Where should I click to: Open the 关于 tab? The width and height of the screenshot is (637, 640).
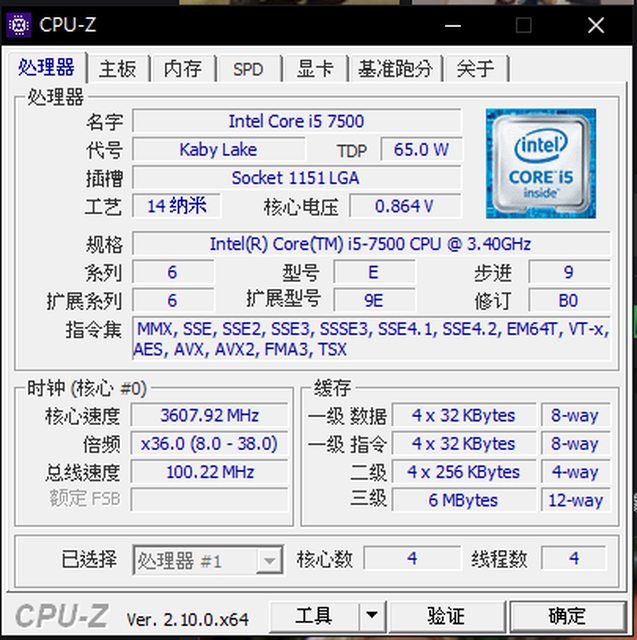click(476, 68)
